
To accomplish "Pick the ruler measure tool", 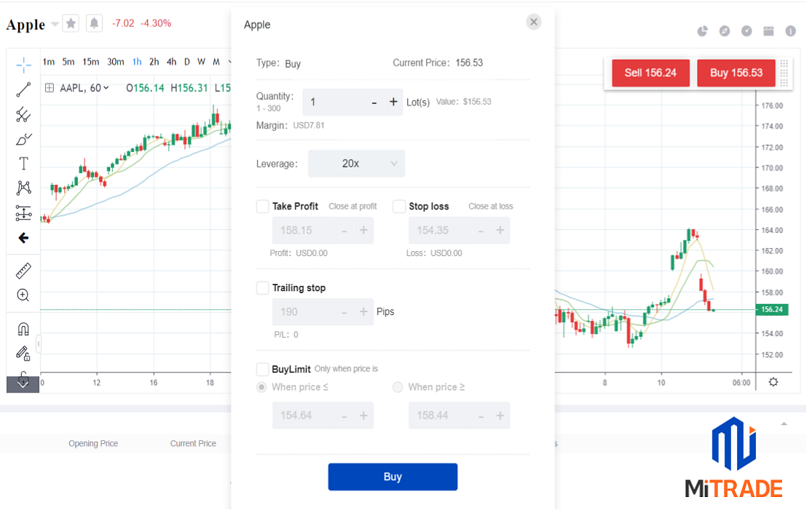I will pyautogui.click(x=23, y=271).
